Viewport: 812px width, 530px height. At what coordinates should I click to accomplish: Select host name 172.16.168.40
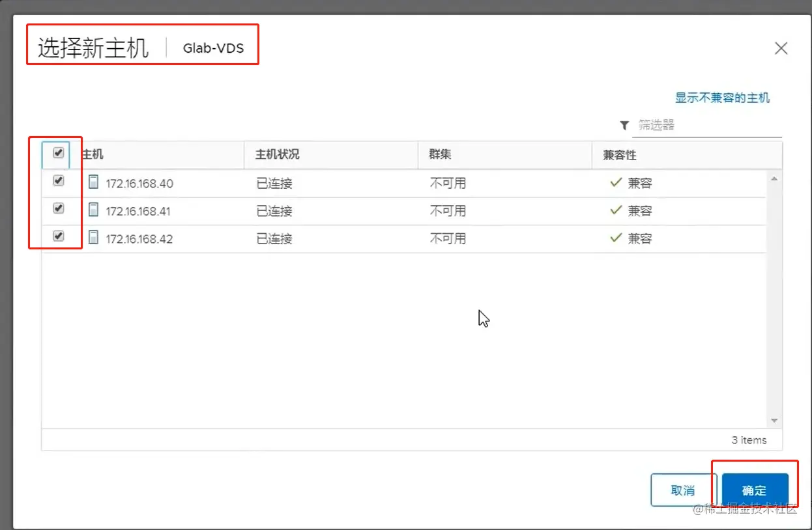[x=139, y=184]
